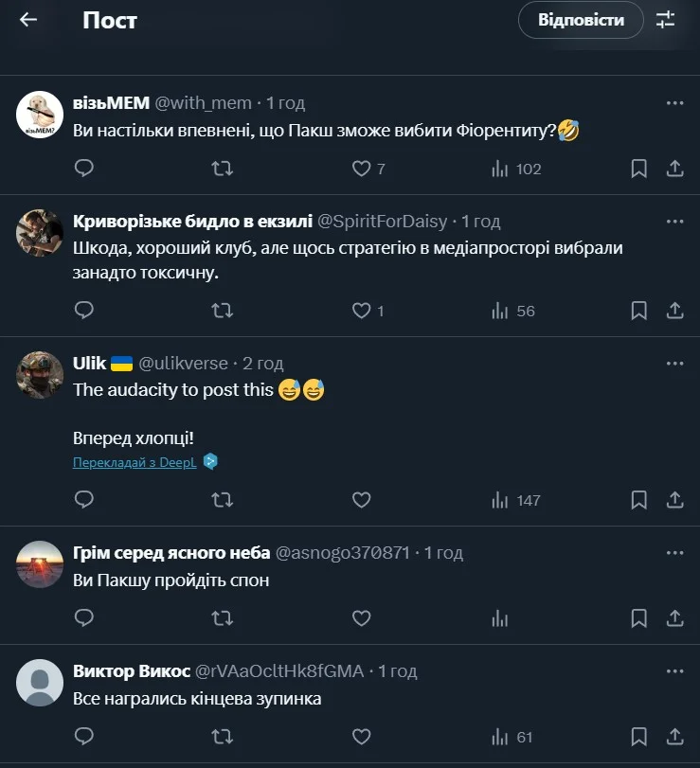The height and width of the screenshot is (768, 700).
Task: Open more options for візьМЕМ's post
Action: click(674, 103)
